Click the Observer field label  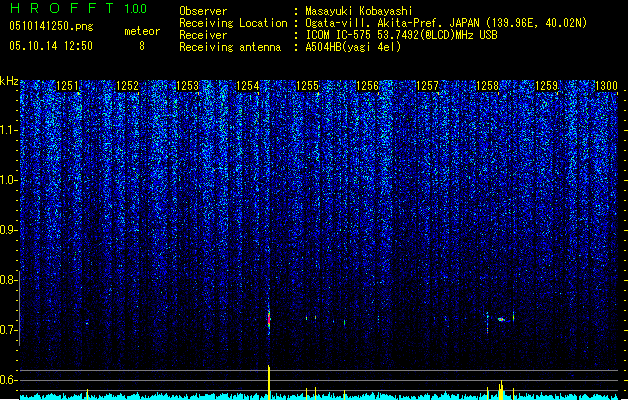click(203, 11)
